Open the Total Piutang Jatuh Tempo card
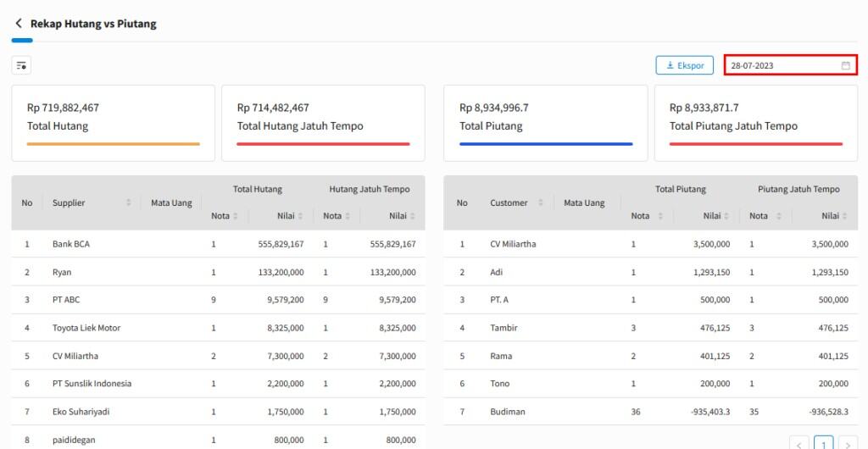This screenshot has width=868, height=449. (756, 124)
